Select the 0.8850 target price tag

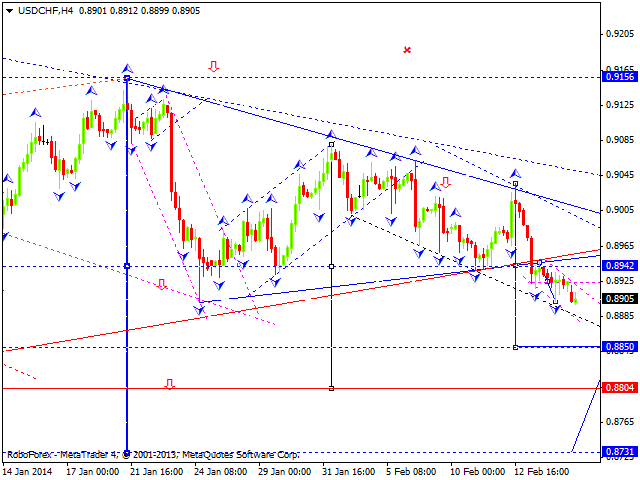(617, 346)
